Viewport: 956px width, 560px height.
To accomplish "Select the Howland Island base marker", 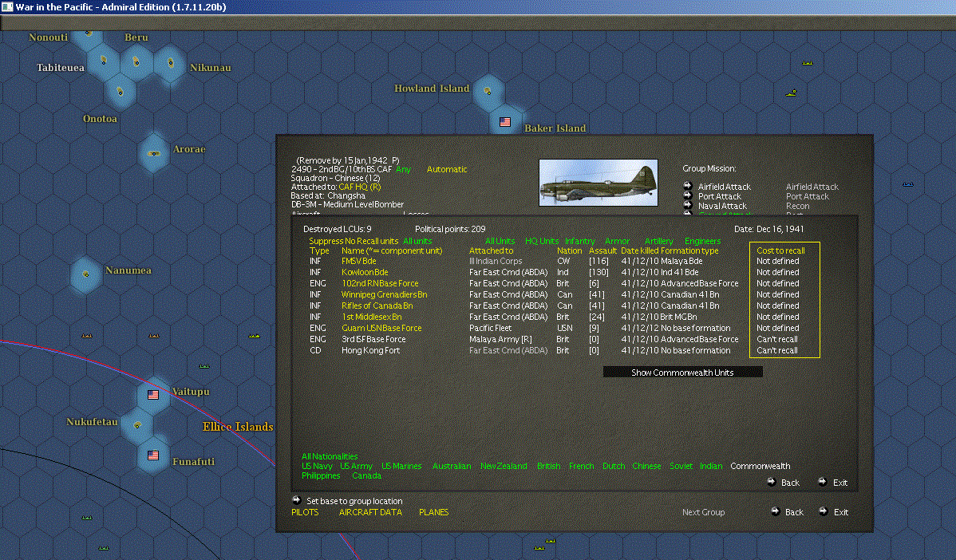I will (488, 91).
